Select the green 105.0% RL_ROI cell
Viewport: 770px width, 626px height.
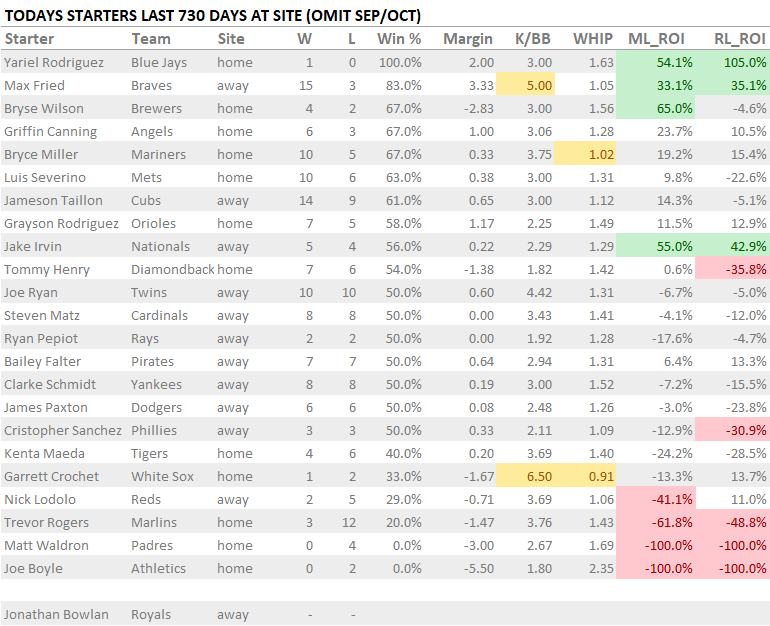point(736,62)
